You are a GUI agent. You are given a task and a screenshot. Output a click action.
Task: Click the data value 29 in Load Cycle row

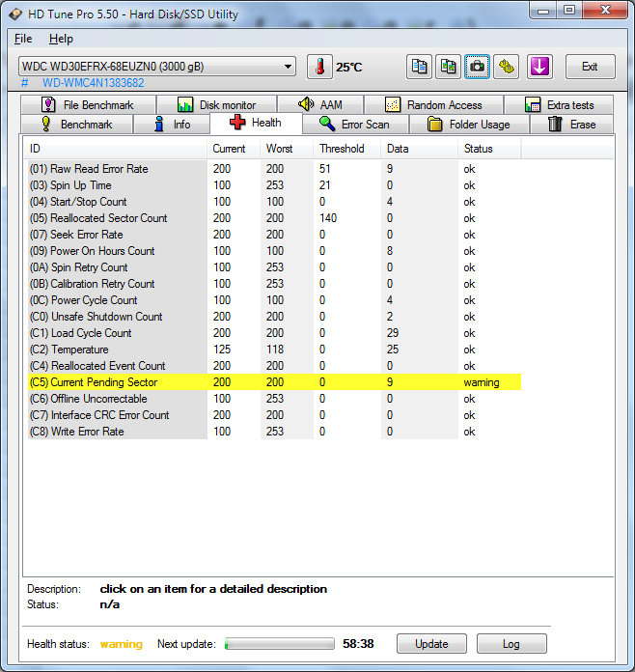click(x=393, y=333)
